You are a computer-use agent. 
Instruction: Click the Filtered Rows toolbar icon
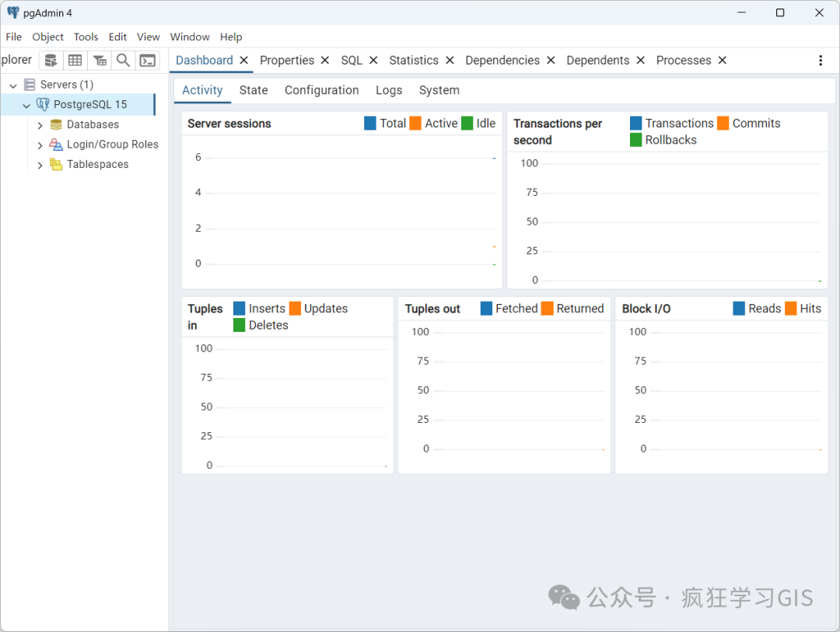pyautogui.click(x=100, y=61)
